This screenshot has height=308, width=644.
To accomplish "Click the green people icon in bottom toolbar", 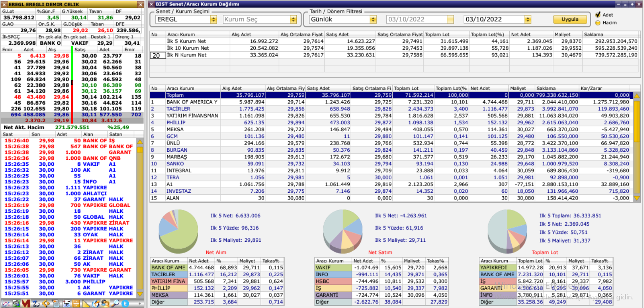I will (x=16, y=303).
